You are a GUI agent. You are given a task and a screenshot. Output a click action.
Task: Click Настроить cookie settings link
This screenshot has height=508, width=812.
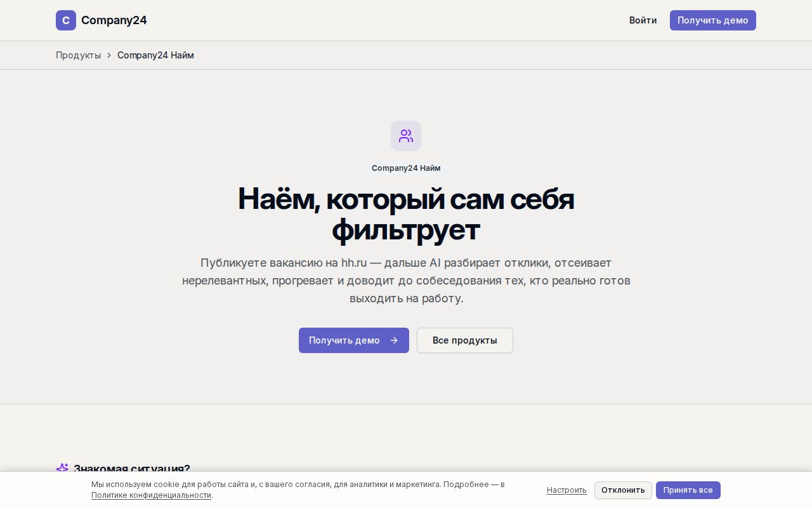click(566, 490)
